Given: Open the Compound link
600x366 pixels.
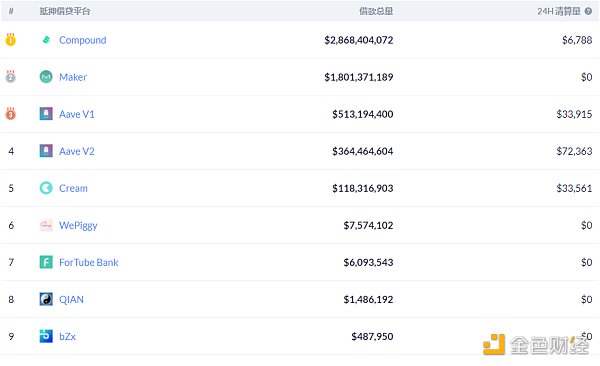Looking at the screenshot, I should [83, 40].
